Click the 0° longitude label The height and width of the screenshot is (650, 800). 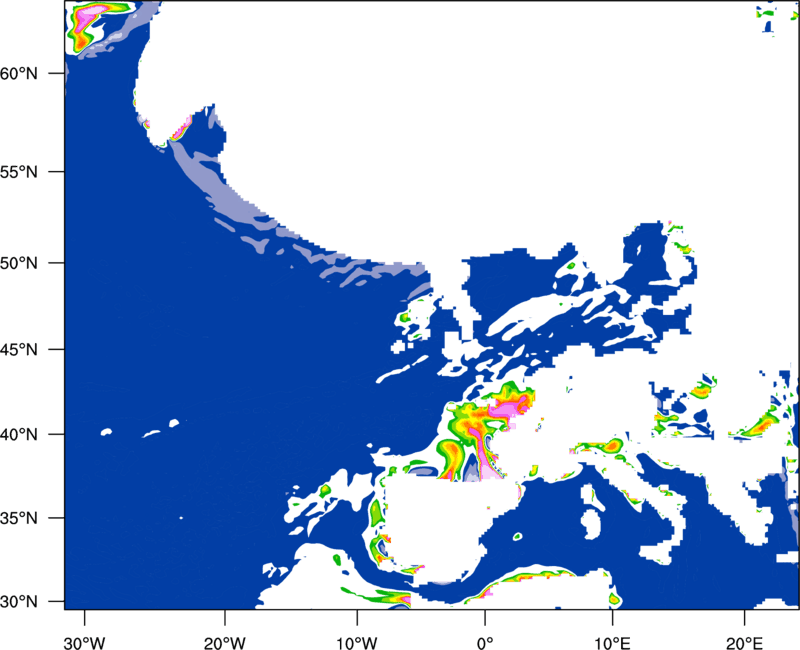coord(485,643)
